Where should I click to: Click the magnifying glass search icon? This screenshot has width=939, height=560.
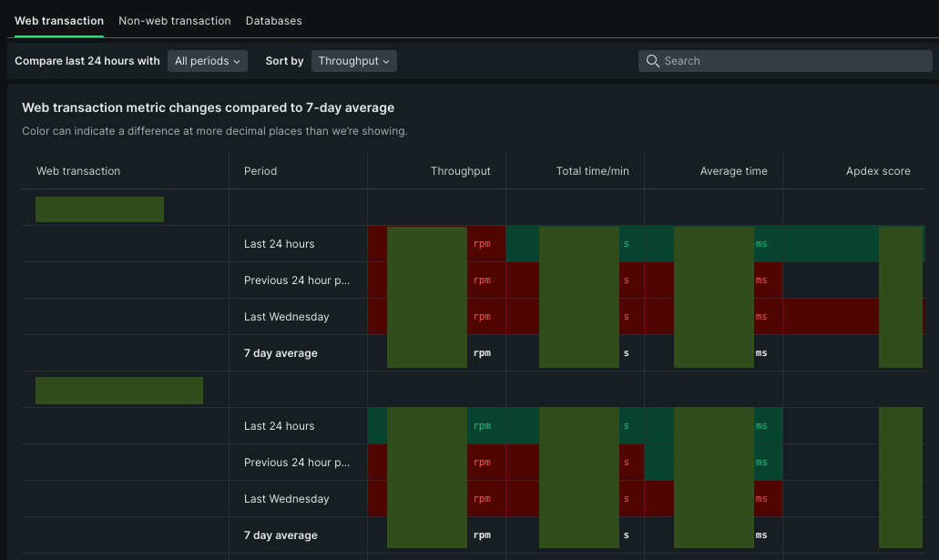(x=652, y=61)
